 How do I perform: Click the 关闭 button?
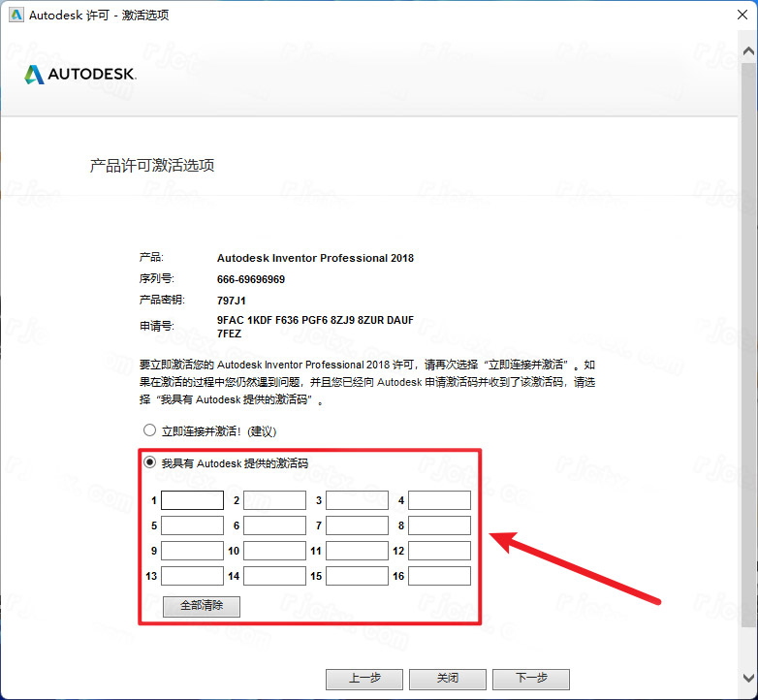coord(448,679)
